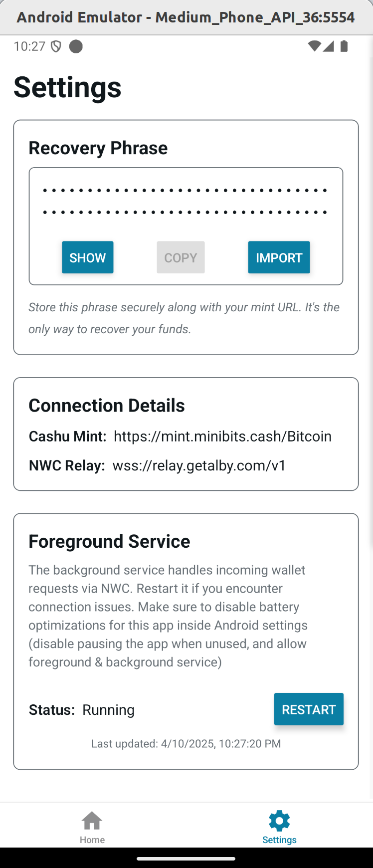The width and height of the screenshot is (373, 868).
Task: Click the Running status text
Action: tap(108, 710)
